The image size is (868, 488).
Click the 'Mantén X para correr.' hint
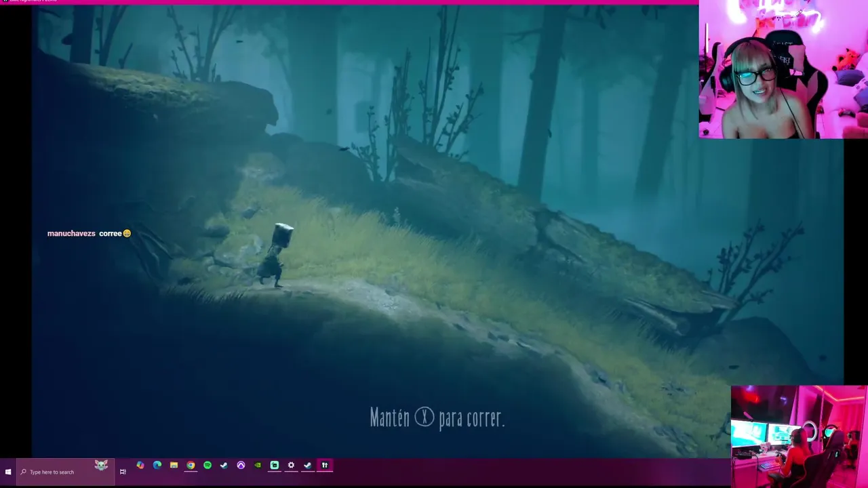point(437,418)
